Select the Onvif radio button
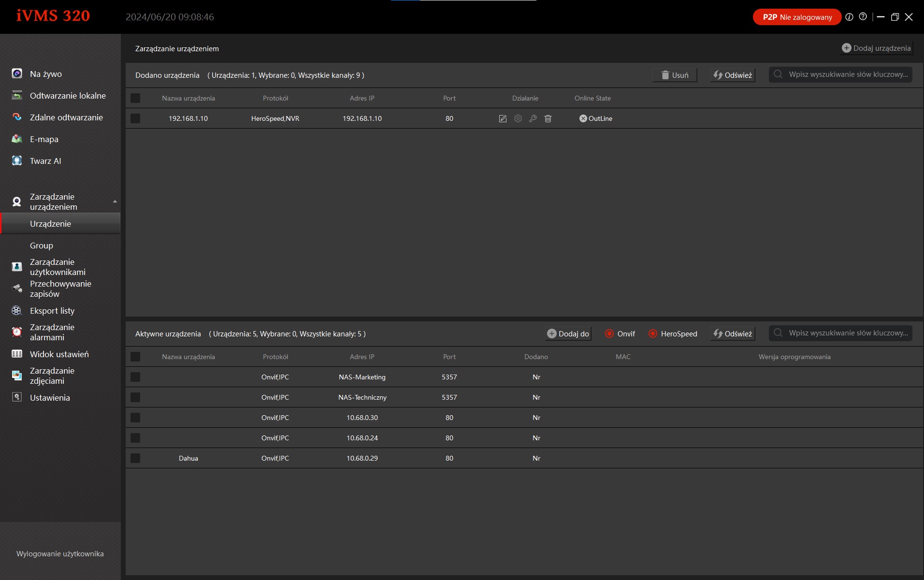 click(x=609, y=333)
